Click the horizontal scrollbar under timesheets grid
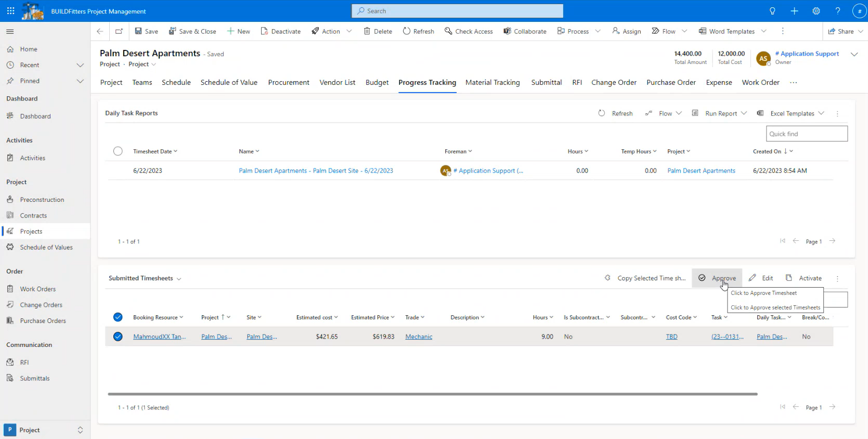Screen dimensions: 868x439 click(432, 394)
